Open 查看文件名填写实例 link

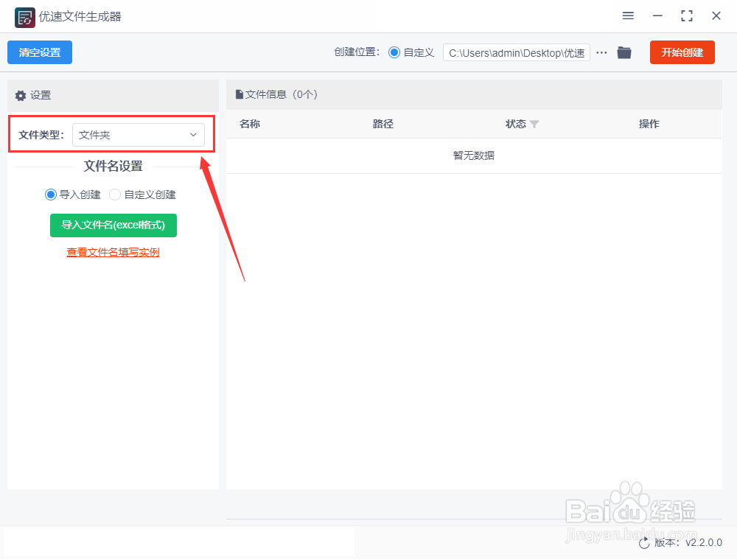tap(113, 252)
